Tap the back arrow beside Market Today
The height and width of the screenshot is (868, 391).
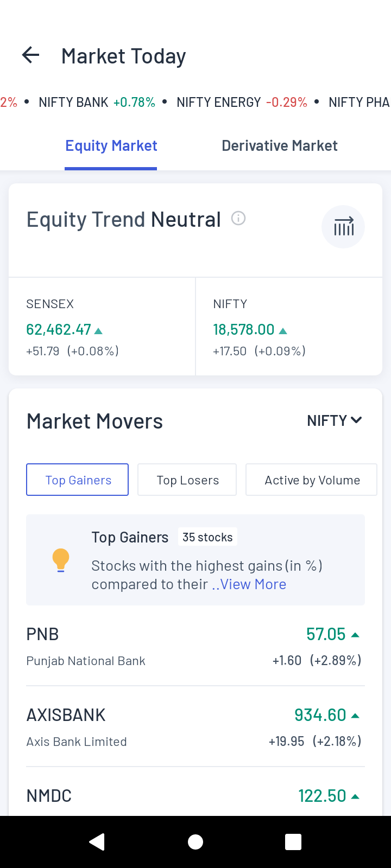[x=31, y=55]
